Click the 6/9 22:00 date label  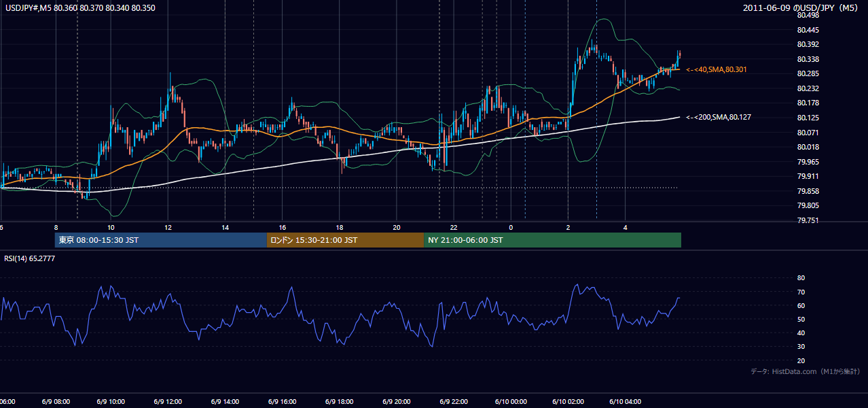455,402
